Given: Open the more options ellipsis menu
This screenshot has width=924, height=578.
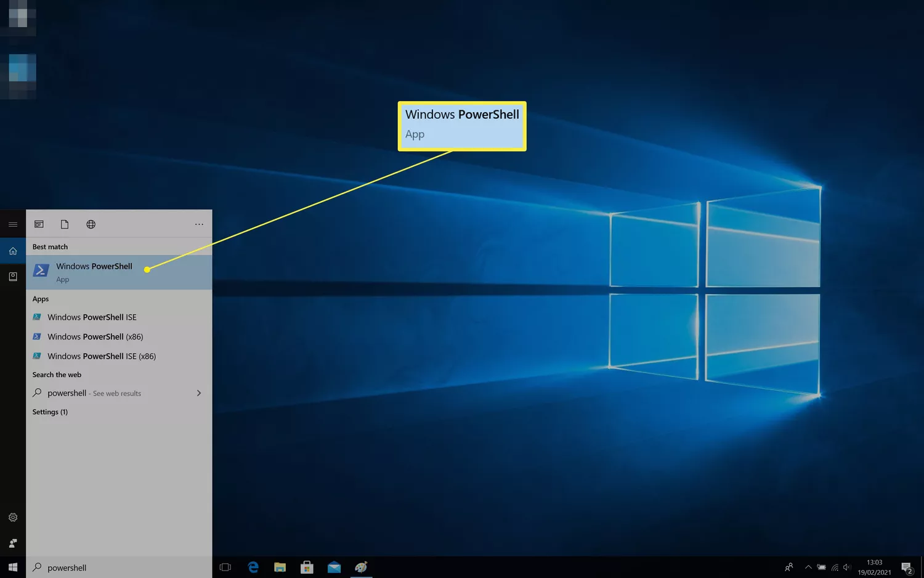Looking at the screenshot, I should click(x=199, y=224).
